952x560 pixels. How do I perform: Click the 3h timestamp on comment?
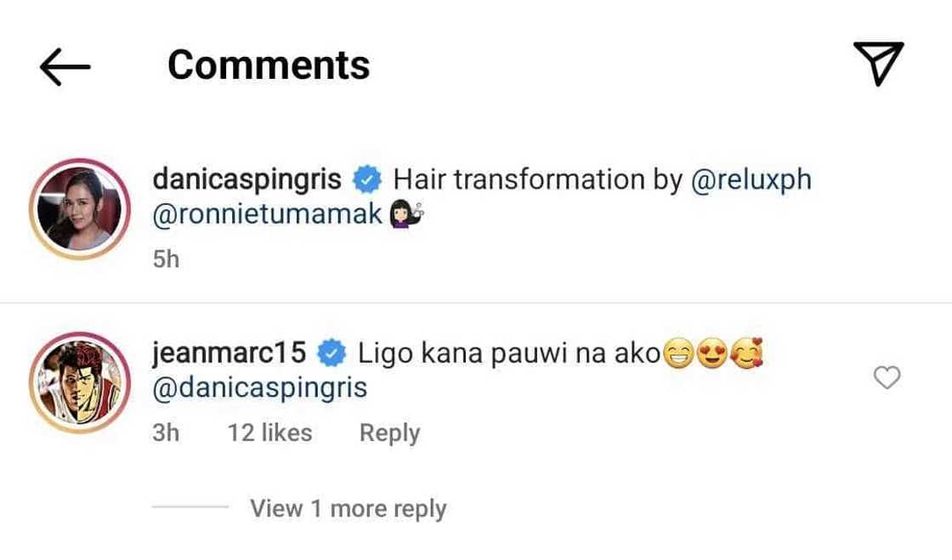pyautogui.click(x=166, y=433)
